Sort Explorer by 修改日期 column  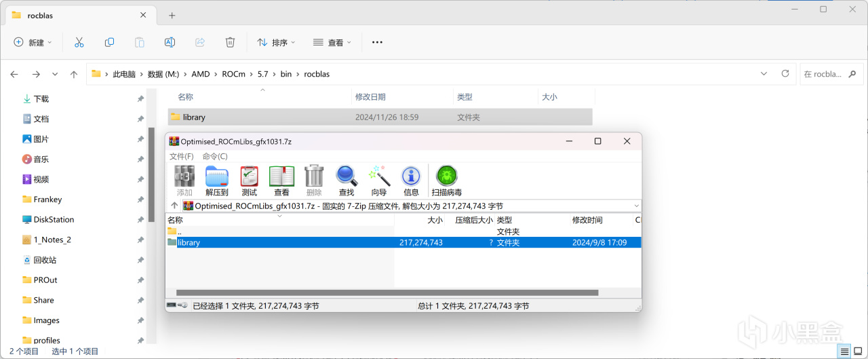[370, 97]
